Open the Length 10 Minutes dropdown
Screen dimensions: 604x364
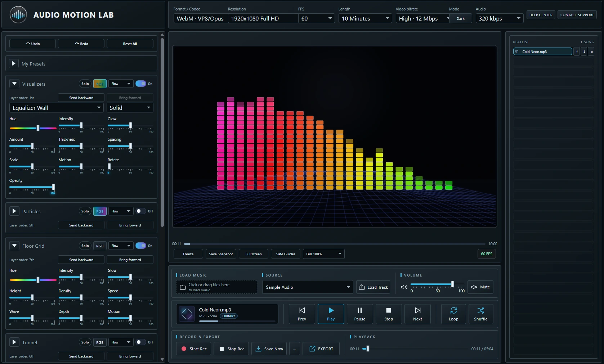point(365,18)
